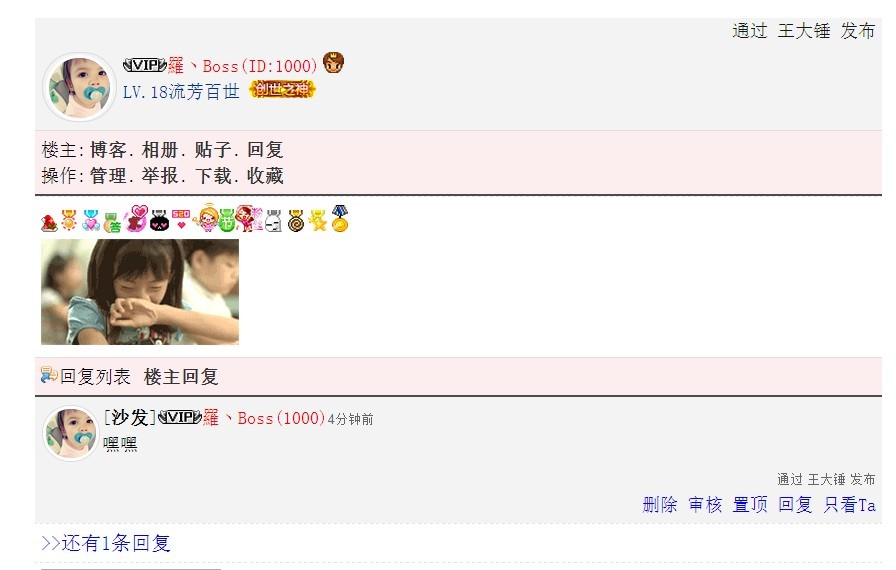Click the 520 heart medal icon

pyautogui.click(x=181, y=219)
